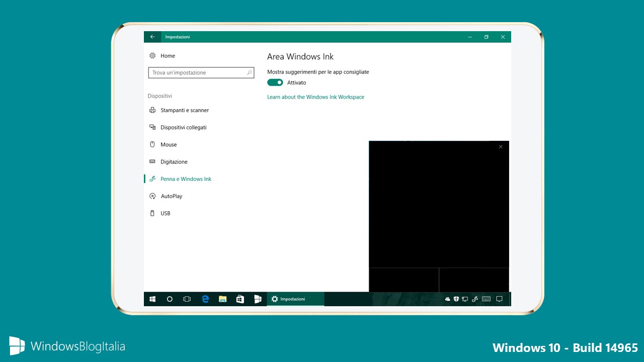Click OneDrive cloud tray icon

tap(447, 299)
